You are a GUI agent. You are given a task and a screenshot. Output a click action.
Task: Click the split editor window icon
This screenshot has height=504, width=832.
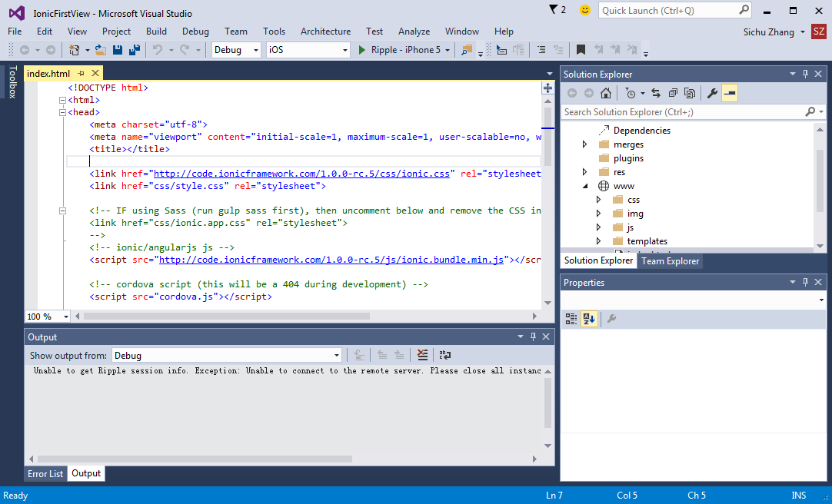[x=547, y=88]
